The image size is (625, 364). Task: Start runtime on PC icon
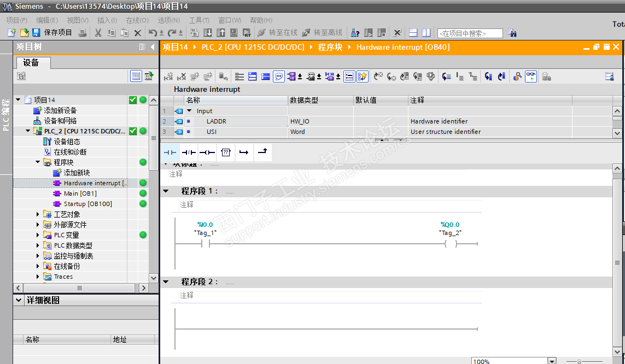click(247, 33)
